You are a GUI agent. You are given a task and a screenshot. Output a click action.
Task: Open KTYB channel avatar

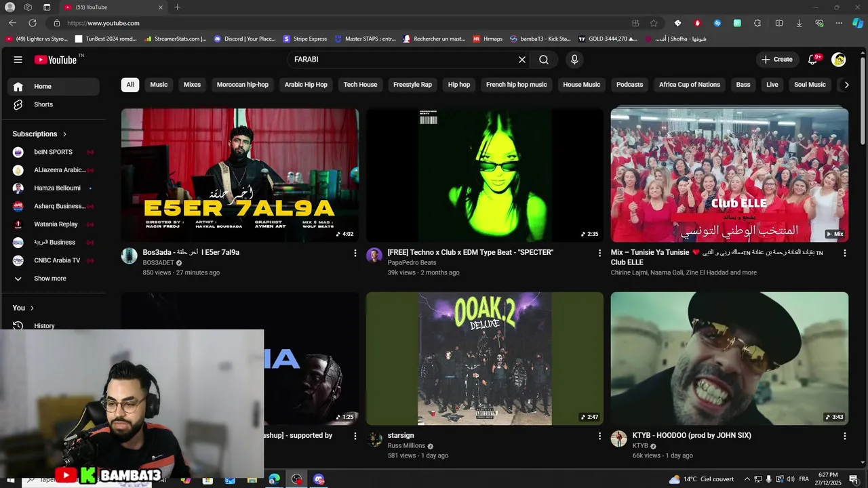tap(618, 439)
